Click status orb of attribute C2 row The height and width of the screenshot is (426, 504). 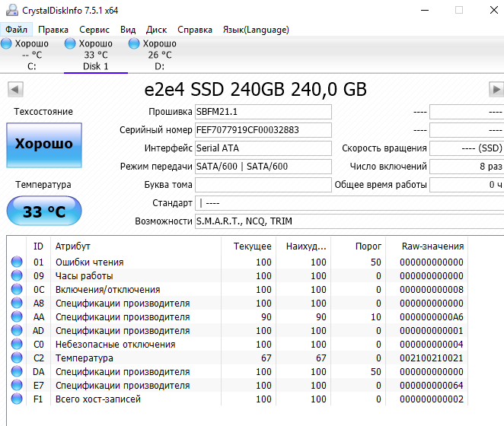point(17,358)
